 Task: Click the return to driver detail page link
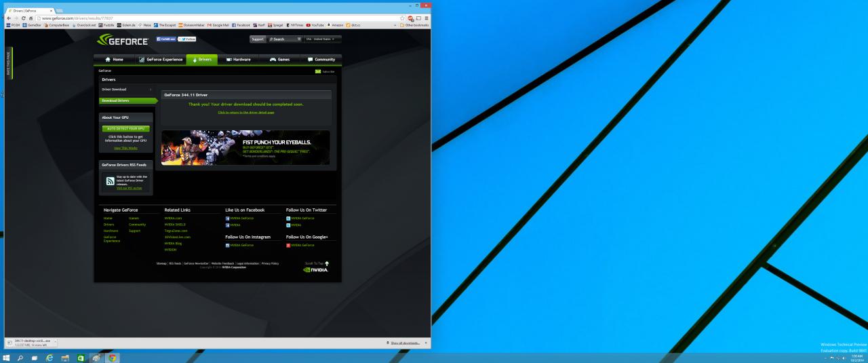[246, 113]
